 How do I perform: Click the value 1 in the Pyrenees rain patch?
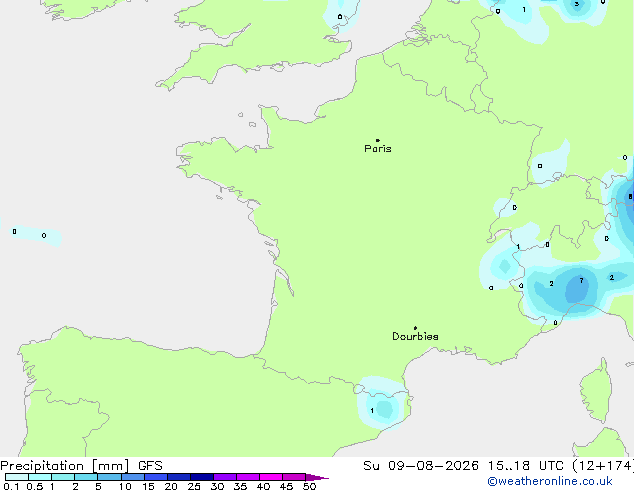(372, 411)
